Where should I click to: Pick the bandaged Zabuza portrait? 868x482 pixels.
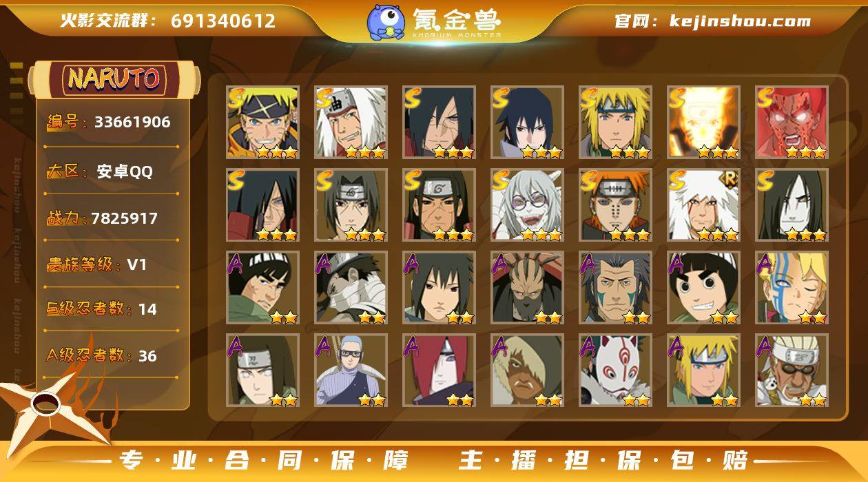(351, 287)
